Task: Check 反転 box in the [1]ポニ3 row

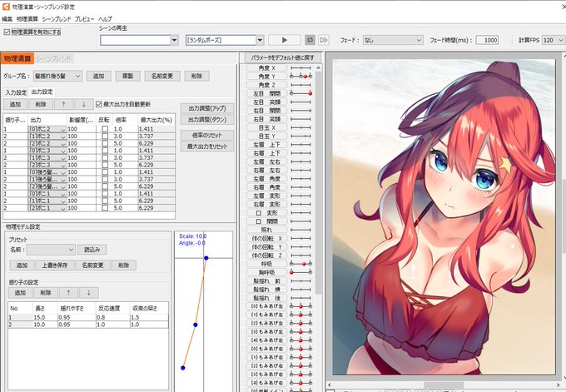Action: 105,158
